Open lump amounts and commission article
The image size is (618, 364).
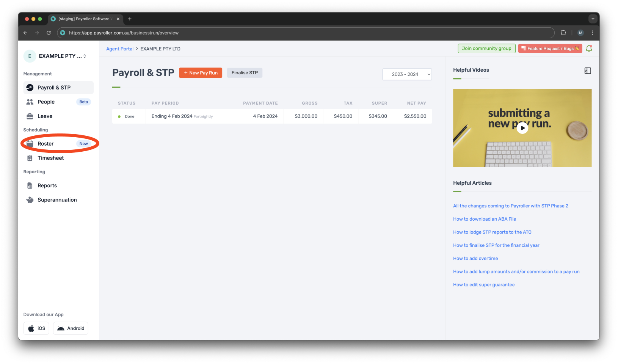pyautogui.click(x=516, y=272)
